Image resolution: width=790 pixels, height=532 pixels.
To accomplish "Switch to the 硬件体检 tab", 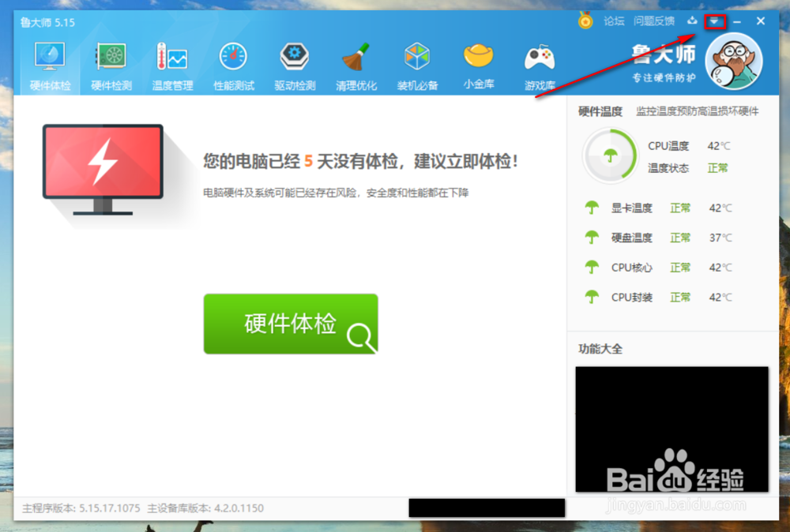I will (49, 63).
